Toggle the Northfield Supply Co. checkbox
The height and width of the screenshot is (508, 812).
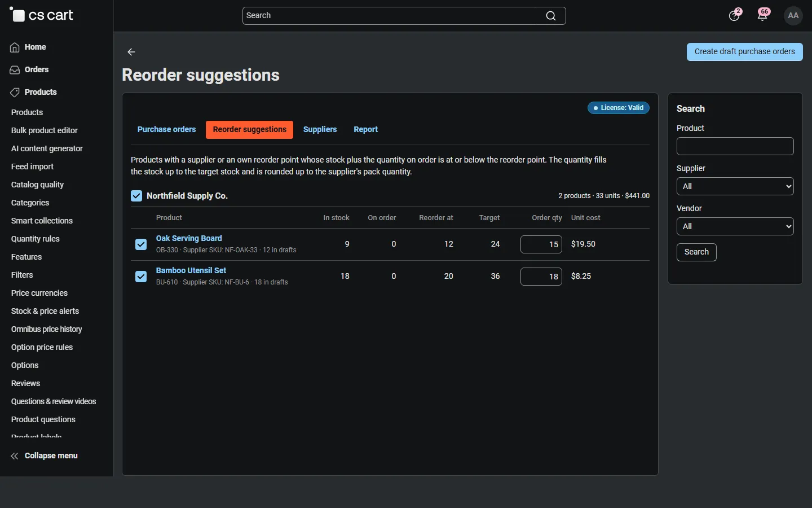click(136, 196)
